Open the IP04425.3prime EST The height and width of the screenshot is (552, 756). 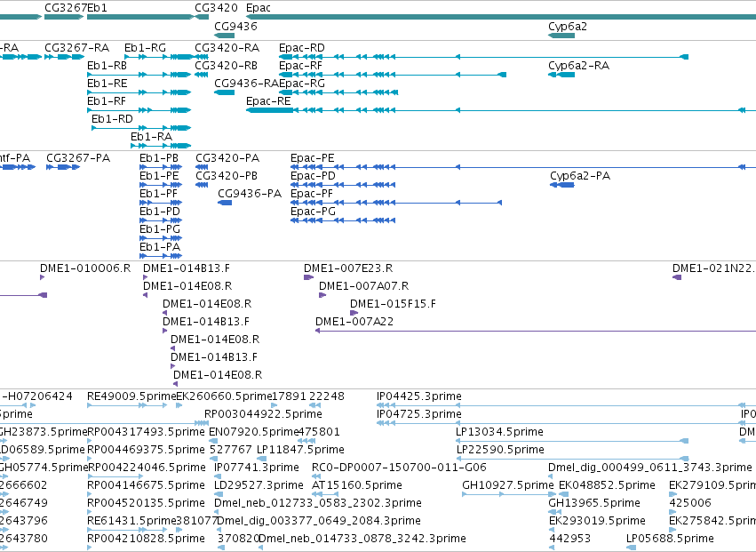click(x=566, y=406)
